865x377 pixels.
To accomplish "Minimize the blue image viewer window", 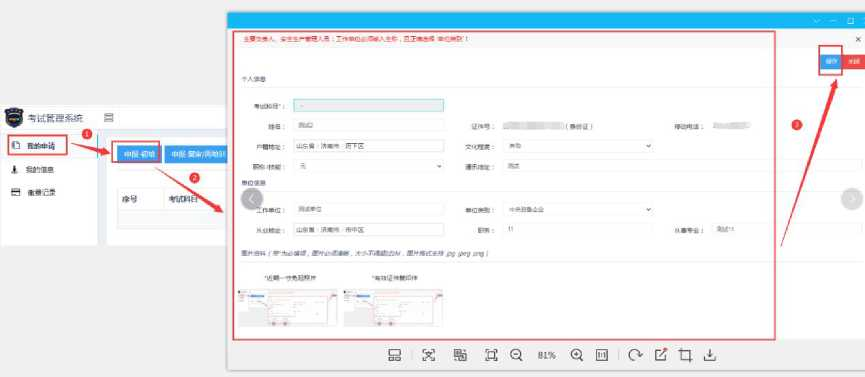I will [833, 20].
